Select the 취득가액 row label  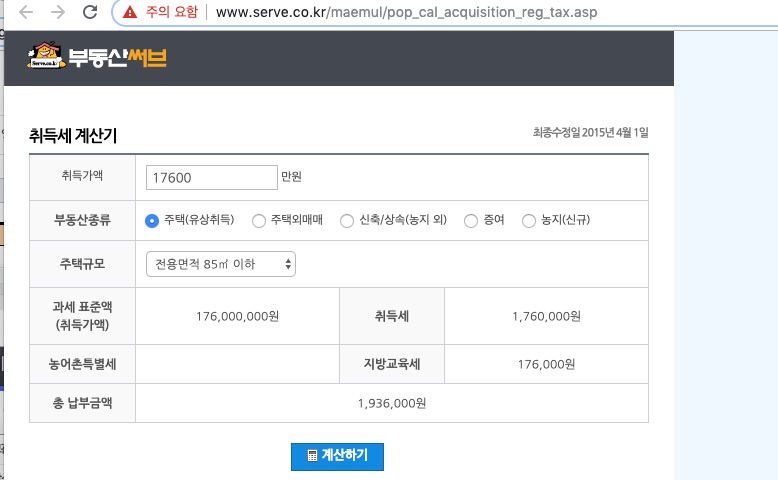82,175
